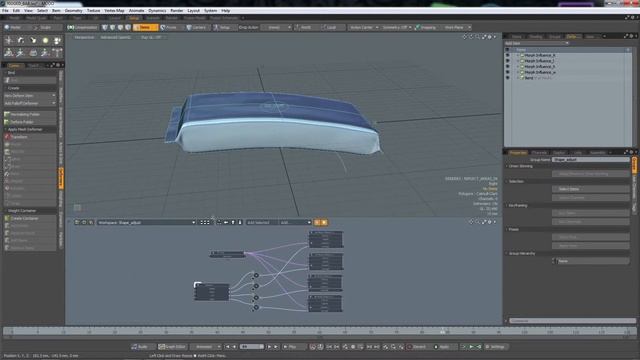The height and width of the screenshot is (360, 640).
Task: Toggle visibility of Morph Influence_l item
Action: click(508, 61)
